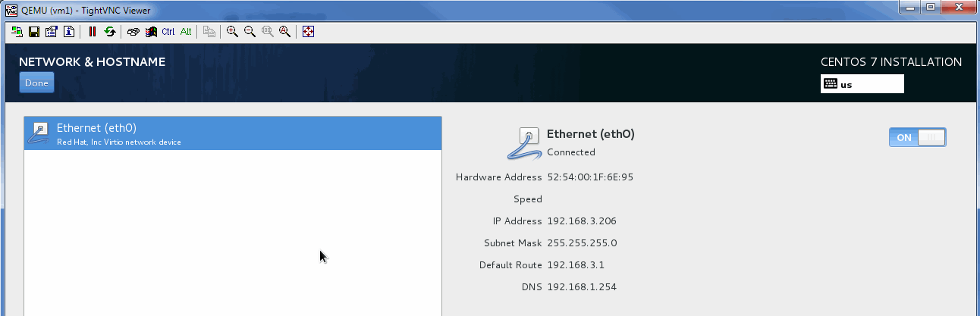
Task: Toggle the Alt key toolbar button
Action: point(186,32)
